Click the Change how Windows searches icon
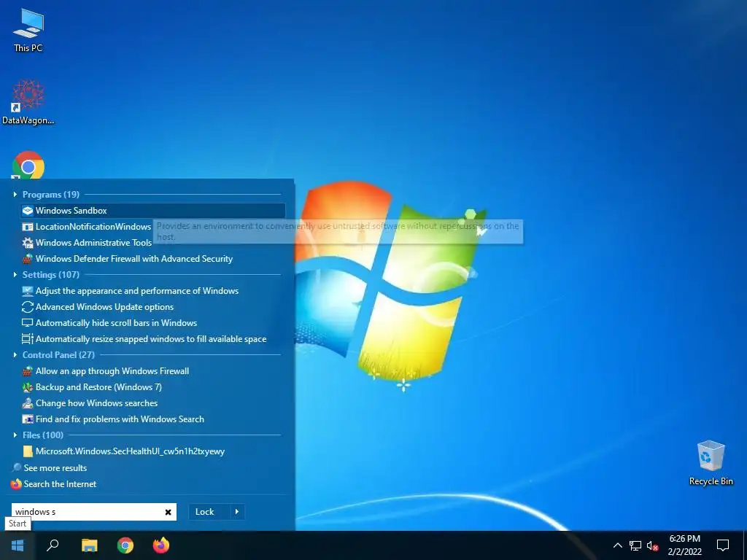747x560 pixels. (x=28, y=403)
